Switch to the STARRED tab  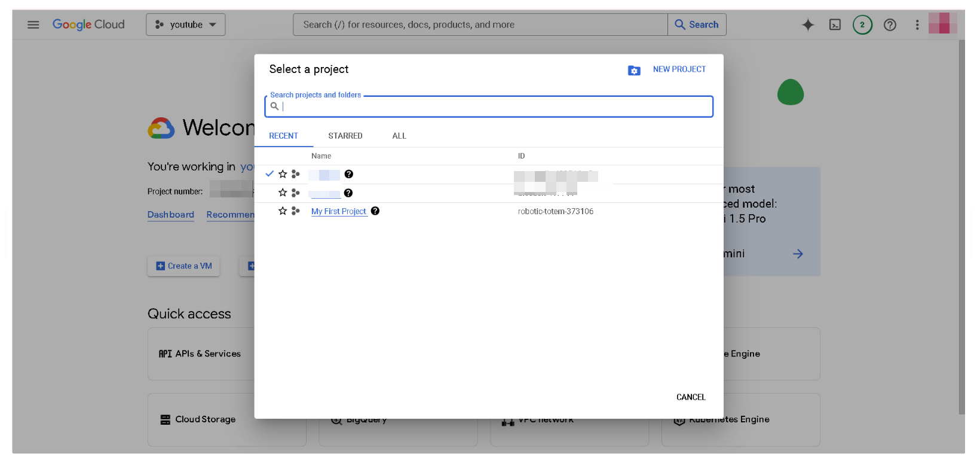[345, 136]
